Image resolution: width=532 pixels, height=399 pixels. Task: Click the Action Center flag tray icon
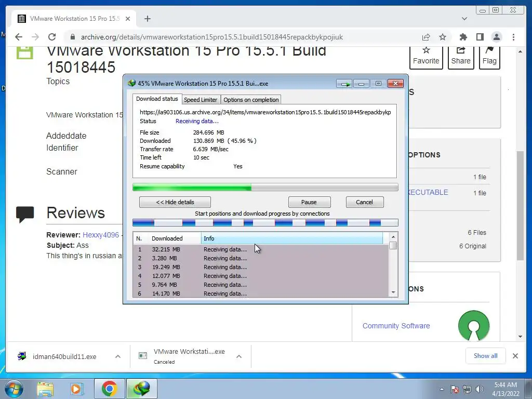click(454, 389)
